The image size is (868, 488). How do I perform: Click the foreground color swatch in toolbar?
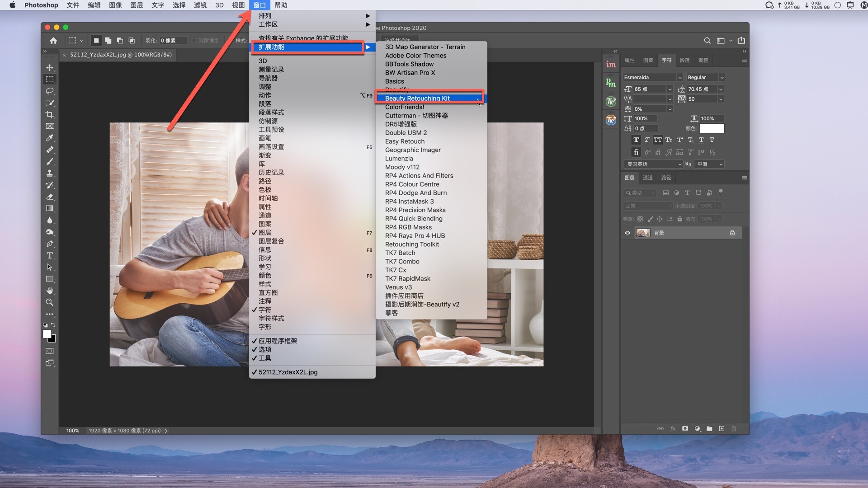coord(47,334)
